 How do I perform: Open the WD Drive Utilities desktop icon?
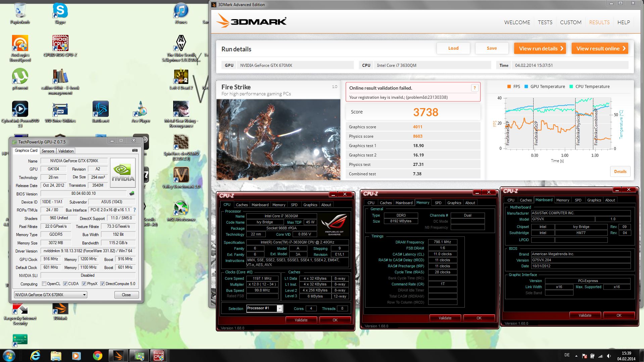[60, 111]
